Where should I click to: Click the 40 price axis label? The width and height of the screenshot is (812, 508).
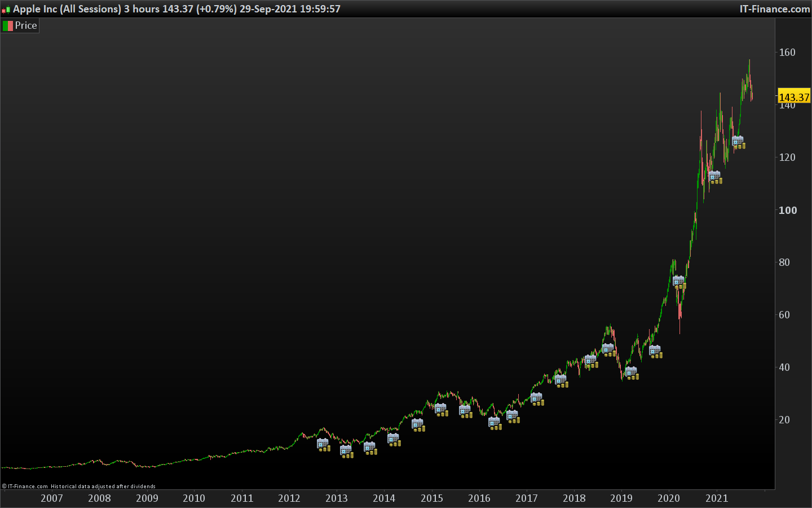[784, 367]
